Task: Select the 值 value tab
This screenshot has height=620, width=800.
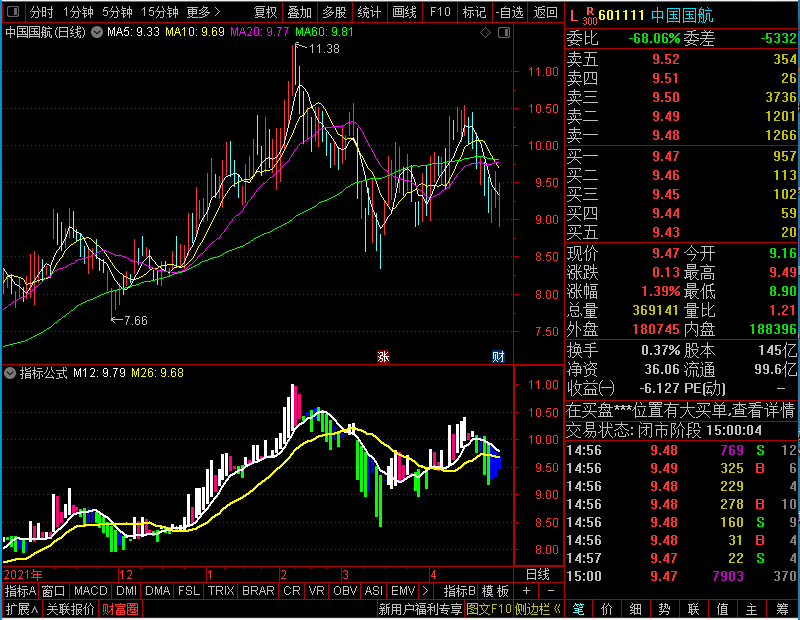Action: (x=722, y=609)
